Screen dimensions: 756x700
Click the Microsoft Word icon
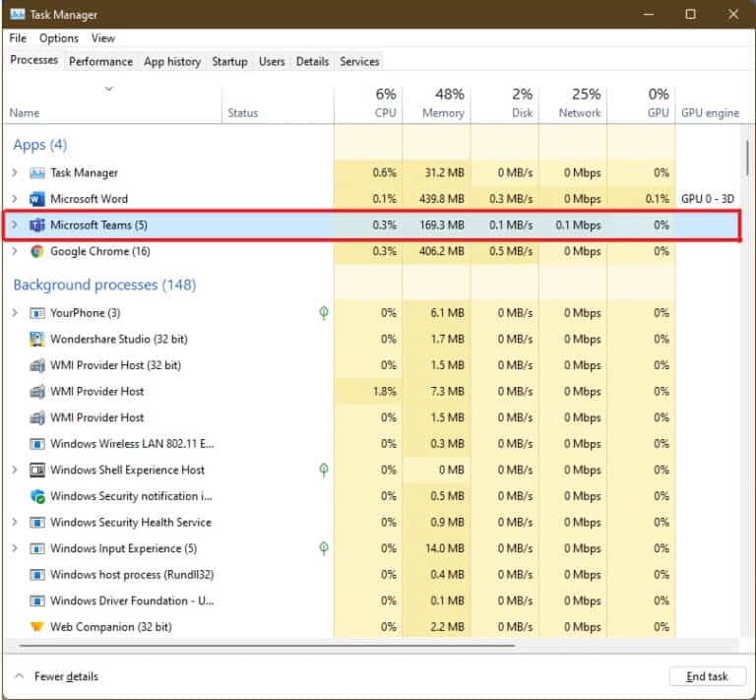37,199
